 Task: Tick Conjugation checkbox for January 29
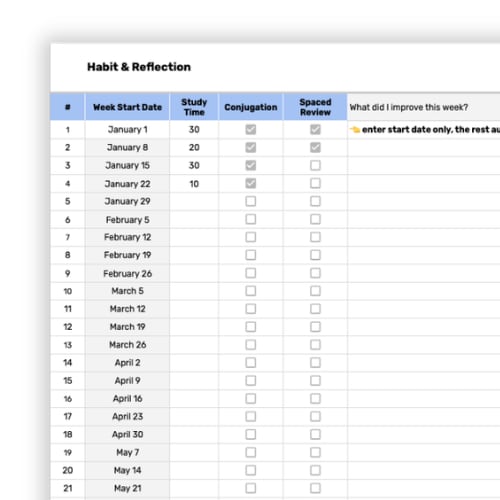pyautogui.click(x=251, y=201)
